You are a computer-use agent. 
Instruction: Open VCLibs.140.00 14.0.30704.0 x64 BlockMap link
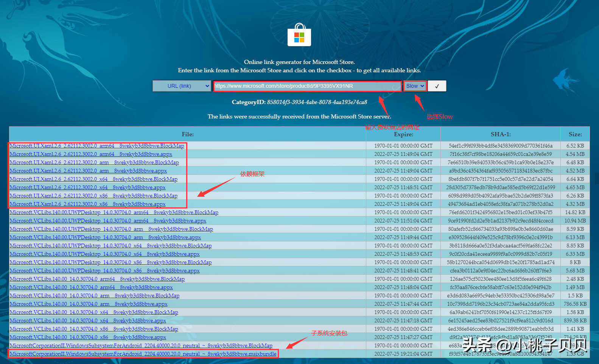94,312
